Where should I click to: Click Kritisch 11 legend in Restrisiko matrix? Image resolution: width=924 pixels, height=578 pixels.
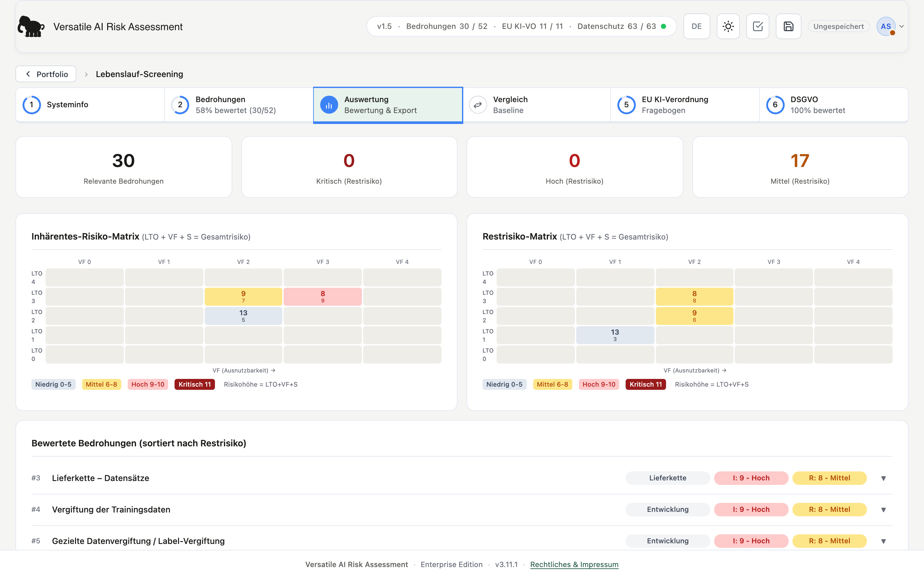(x=646, y=384)
